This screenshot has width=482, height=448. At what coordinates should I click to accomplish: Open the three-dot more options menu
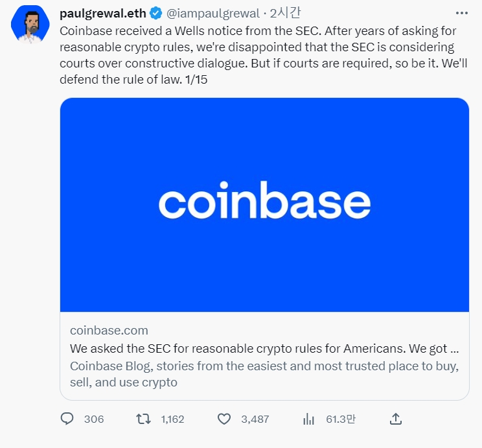point(462,13)
